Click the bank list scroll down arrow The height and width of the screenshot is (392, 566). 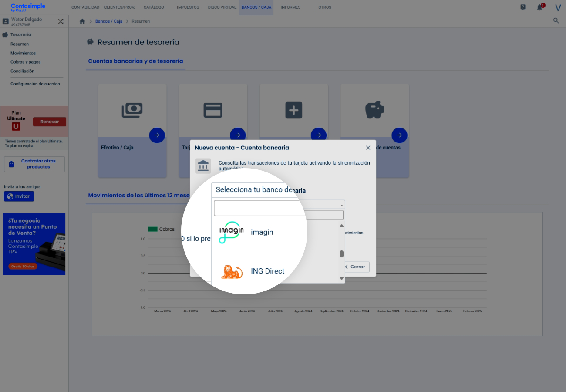click(341, 278)
